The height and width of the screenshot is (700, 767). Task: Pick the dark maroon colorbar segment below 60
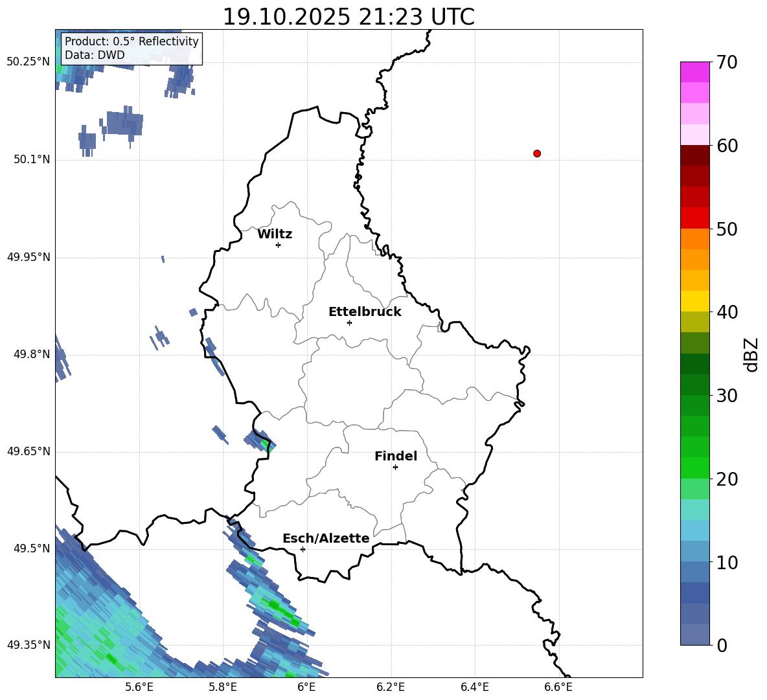(694, 156)
